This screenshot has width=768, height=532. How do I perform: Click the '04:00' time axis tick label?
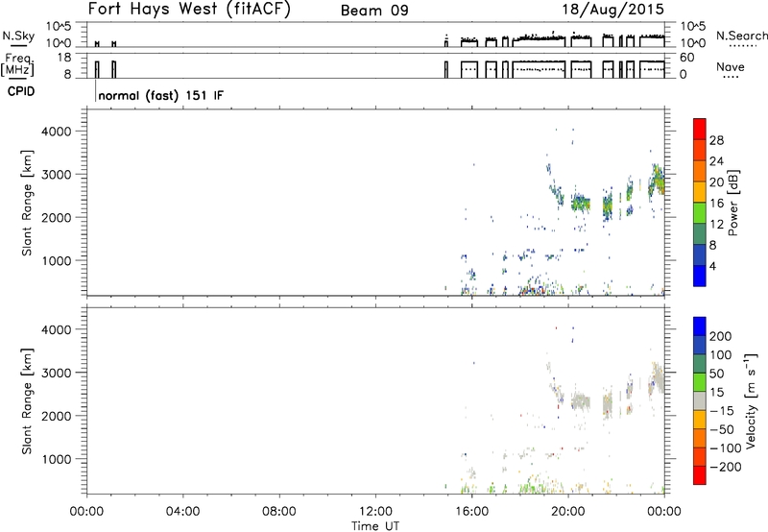182,512
